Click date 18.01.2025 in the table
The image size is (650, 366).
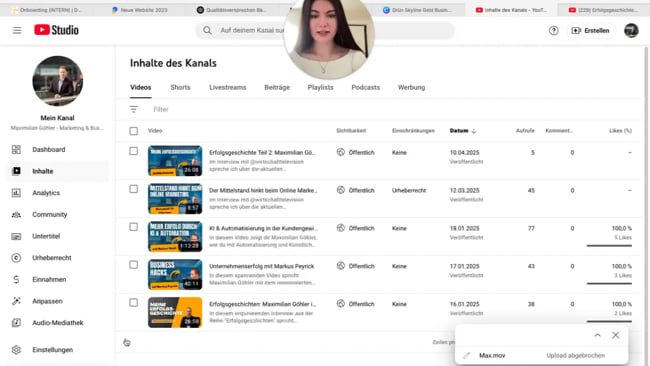[464, 228]
